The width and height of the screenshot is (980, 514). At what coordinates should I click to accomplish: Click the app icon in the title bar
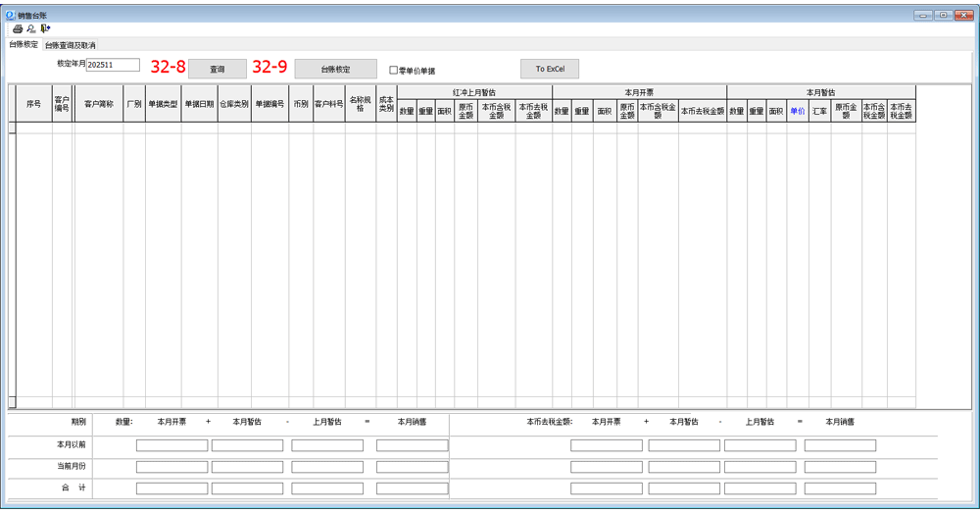click(x=10, y=16)
